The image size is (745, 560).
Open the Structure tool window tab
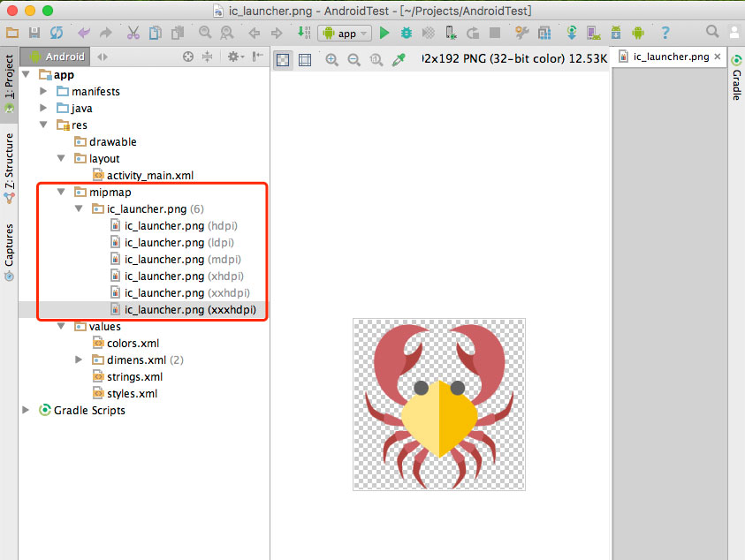9,162
